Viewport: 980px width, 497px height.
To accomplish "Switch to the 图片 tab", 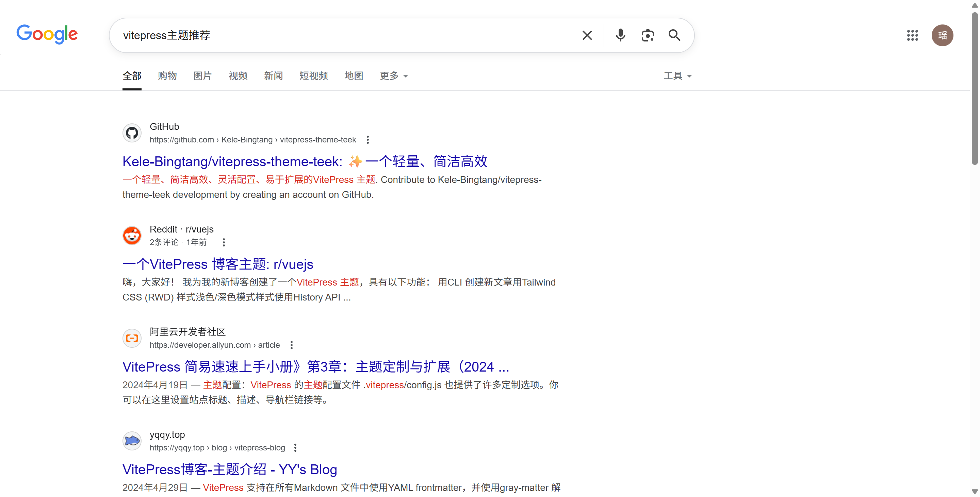I will [x=202, y=76].
